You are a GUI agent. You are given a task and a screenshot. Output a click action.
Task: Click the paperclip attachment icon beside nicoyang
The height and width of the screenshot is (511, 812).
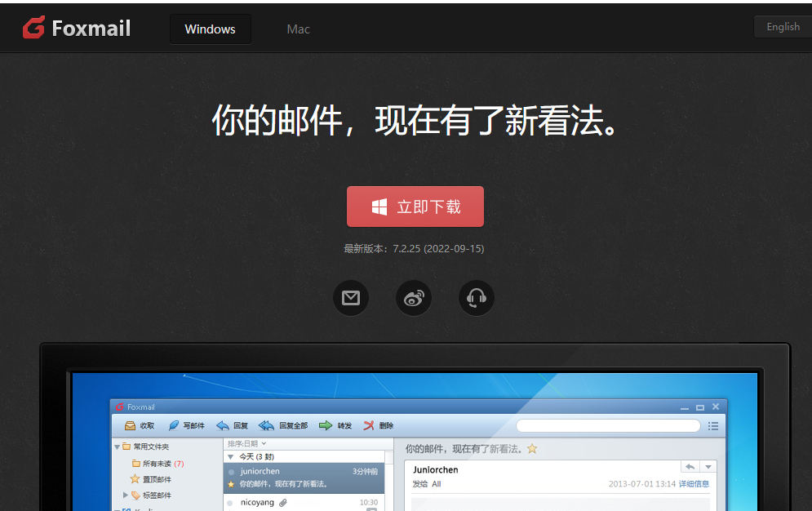[282, 503]
